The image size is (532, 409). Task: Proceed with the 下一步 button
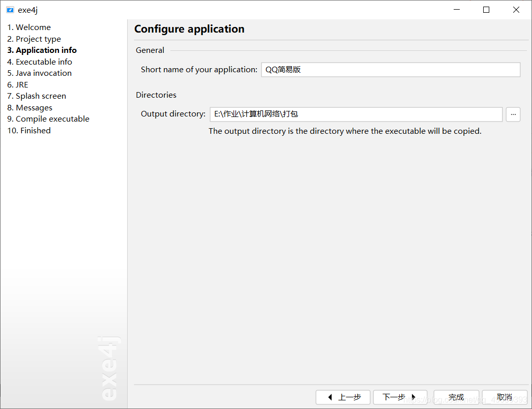point(400,397)
